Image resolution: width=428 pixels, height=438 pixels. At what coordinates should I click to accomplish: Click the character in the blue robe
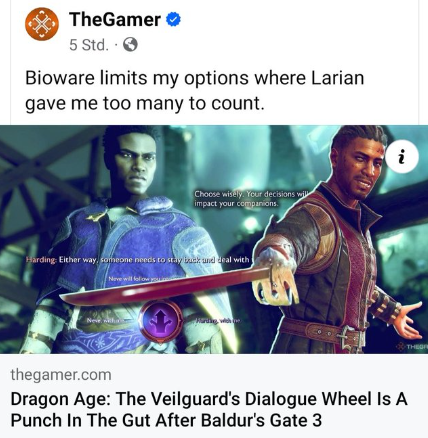click(x=130, y=240)
